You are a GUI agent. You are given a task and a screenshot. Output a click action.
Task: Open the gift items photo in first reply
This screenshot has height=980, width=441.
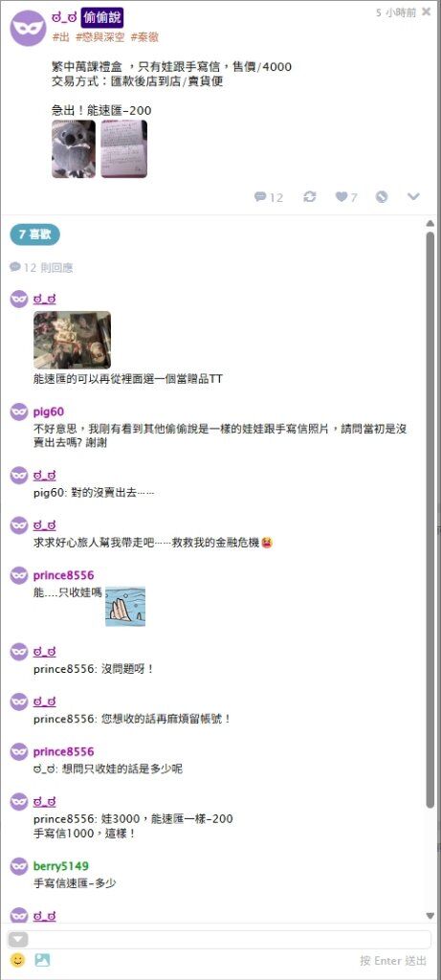tap(72, 340)
